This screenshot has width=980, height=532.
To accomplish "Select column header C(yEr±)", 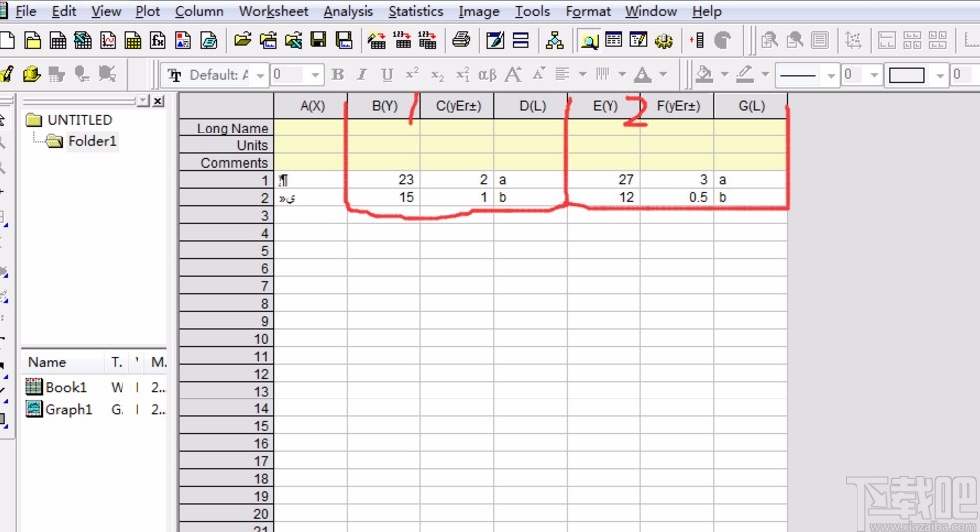I will click(457, 106).
